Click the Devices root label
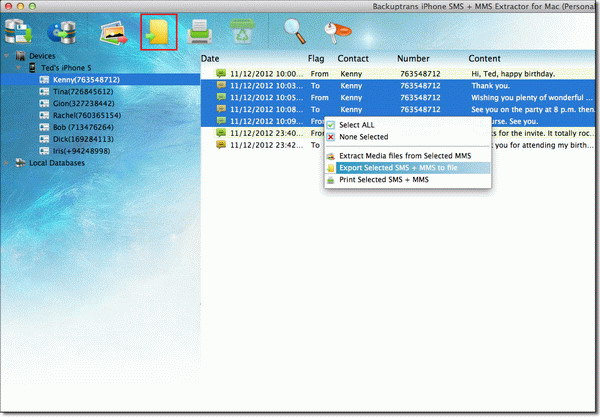600x417 pixels. pyautogui.click(x=42, y=56)
